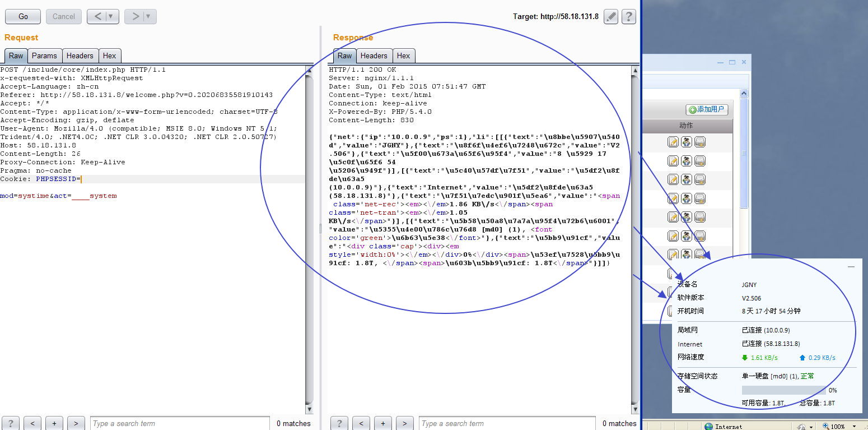Click the disk quota icon in fourth user row
868x430 pixels.
(700, 198)
